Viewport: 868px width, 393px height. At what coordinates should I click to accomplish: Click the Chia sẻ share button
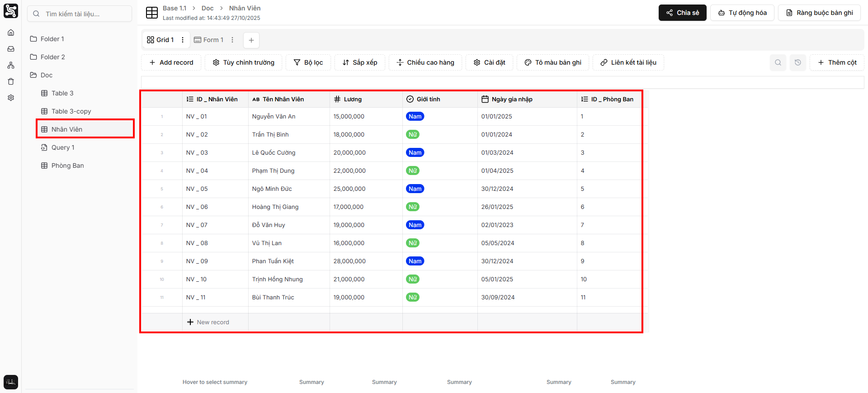pos(682,13)
